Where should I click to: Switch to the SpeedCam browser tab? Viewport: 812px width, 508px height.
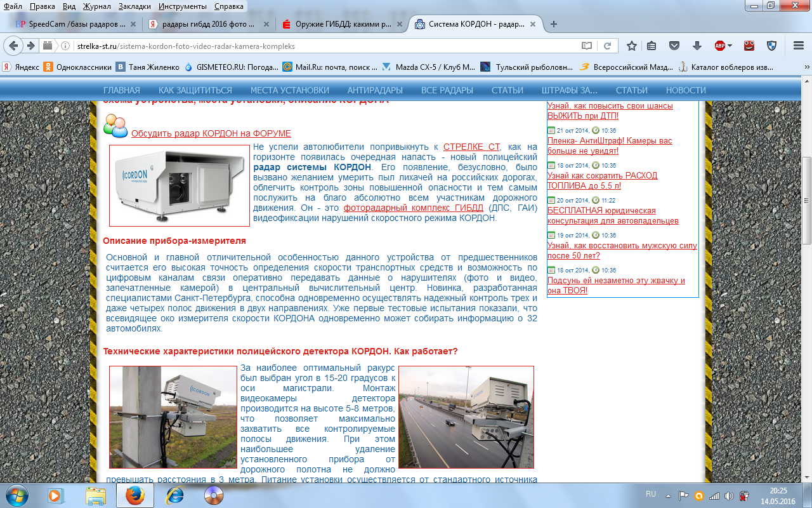tap(70, 24)
